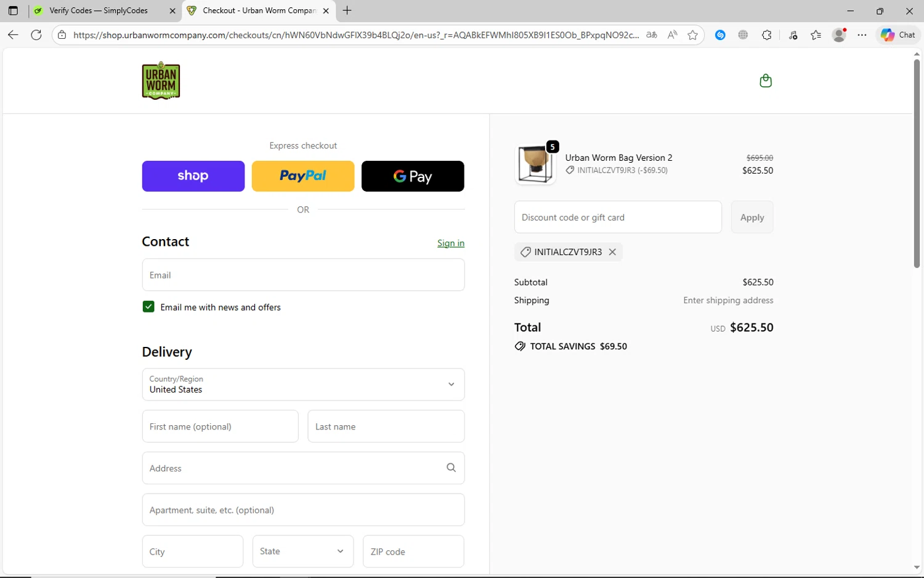Click the Urban Worm Bag product thumbnail
This screenshot has width=924, height=578.
tap(535, 165)
